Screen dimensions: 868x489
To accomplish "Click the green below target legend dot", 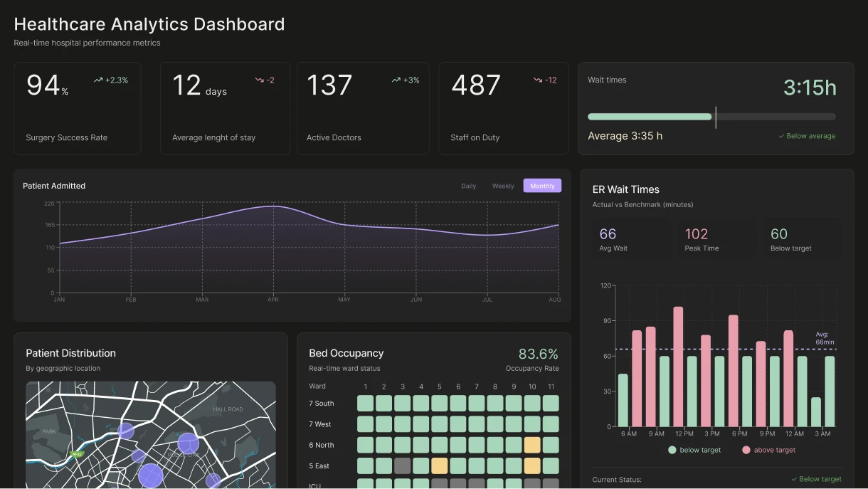I will [x=672, y=450].
